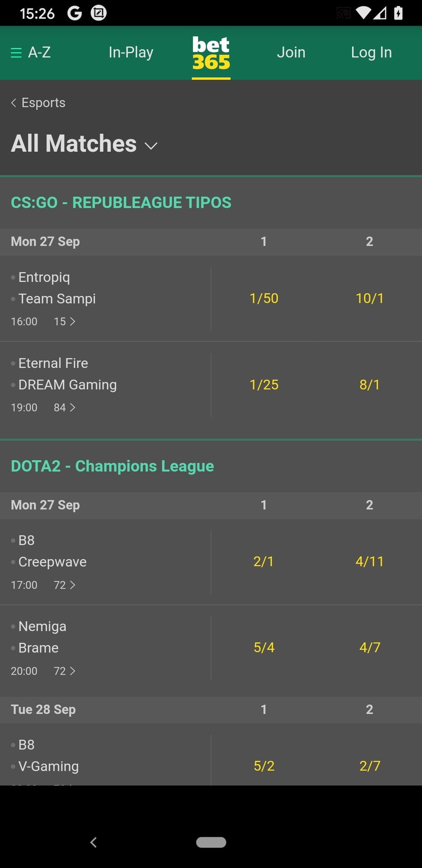The height and width of the screenshot is (868, 422).
Task: Select 1/50 odds on Entropiq
Action: (264, 298)
